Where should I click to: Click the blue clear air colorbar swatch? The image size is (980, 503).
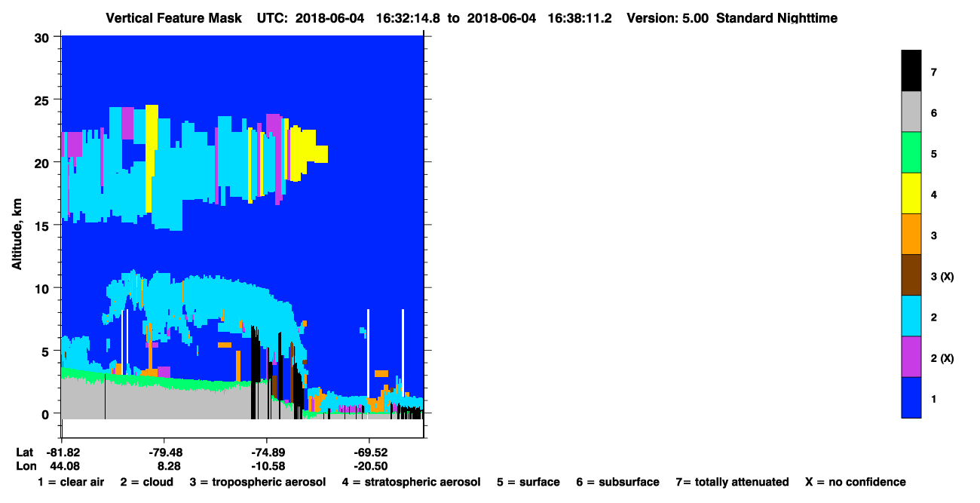pyautogui.click(x=911, y=397)
